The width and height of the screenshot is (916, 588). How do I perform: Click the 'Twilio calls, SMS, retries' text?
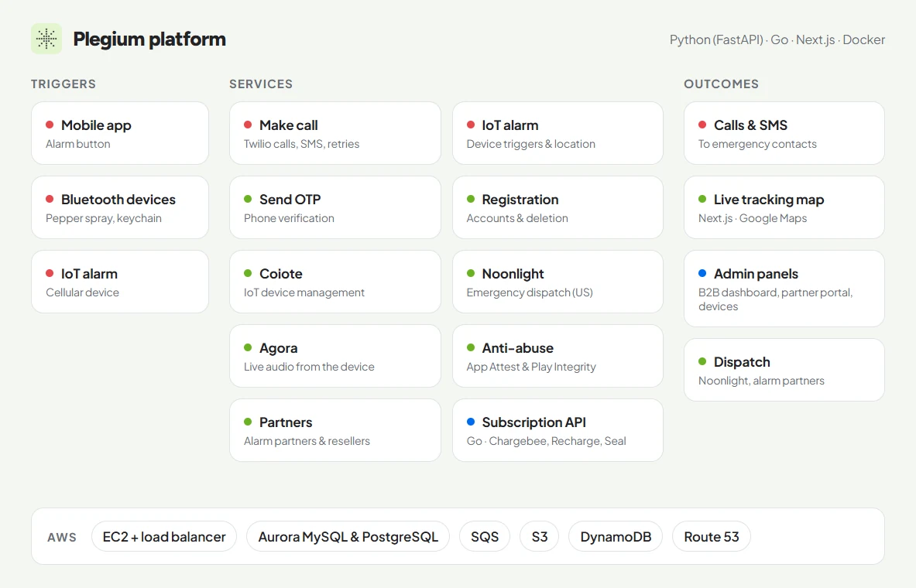point(301,144)
